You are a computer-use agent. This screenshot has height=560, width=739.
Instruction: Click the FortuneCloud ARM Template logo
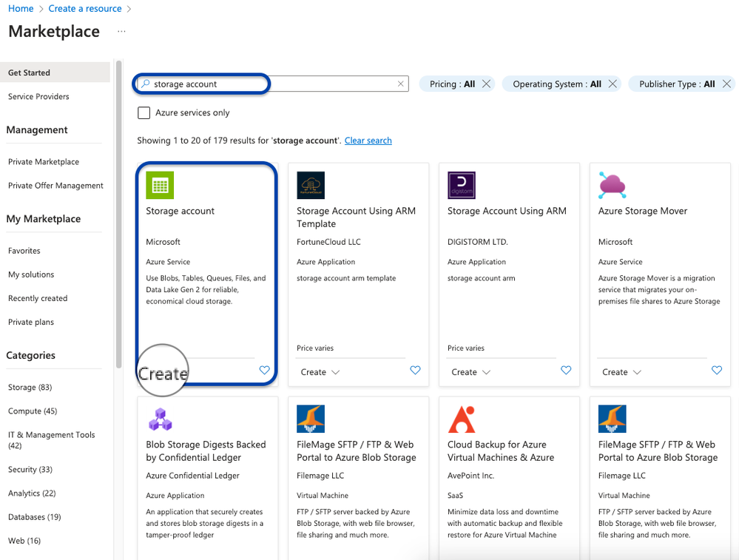point(311,185)
